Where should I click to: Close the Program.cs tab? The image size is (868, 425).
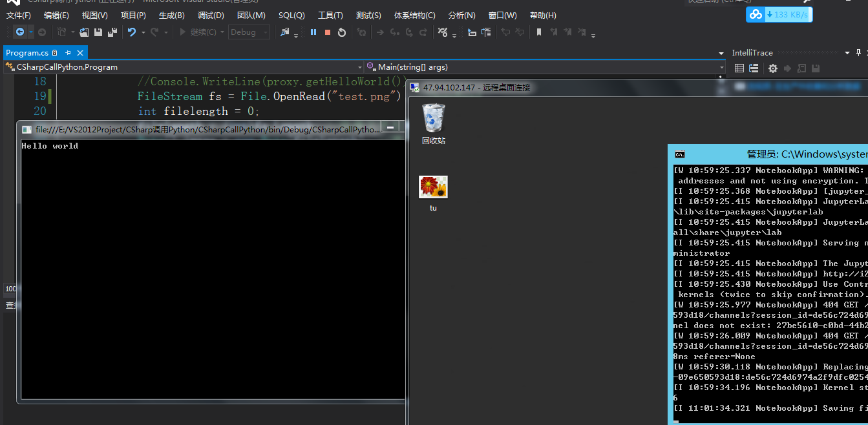[81, 53]
